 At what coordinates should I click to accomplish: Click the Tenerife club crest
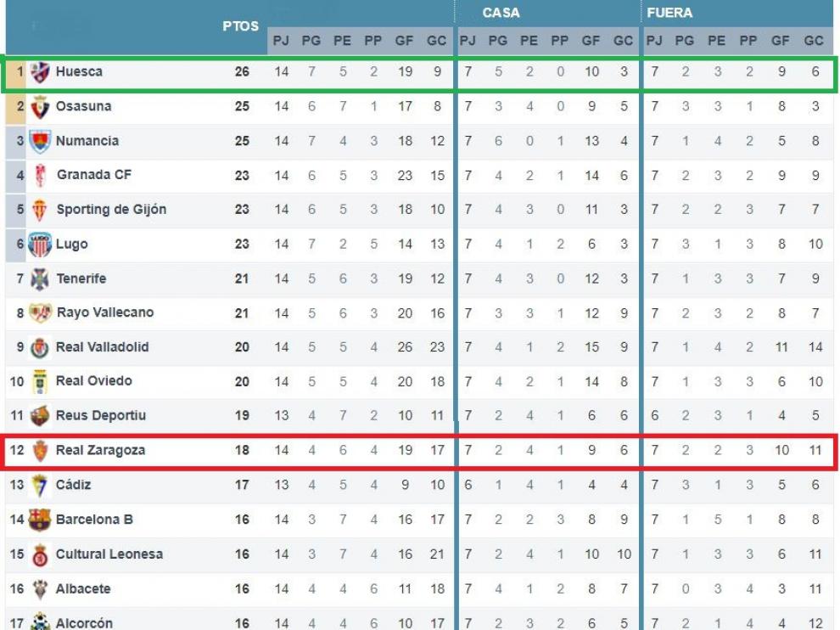pos(40,278)
